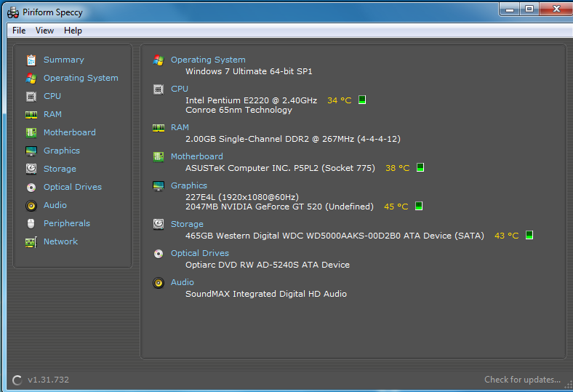573x392 pixels.
Task: Click the Network card icon in sidebar
Action: point(31,242)
